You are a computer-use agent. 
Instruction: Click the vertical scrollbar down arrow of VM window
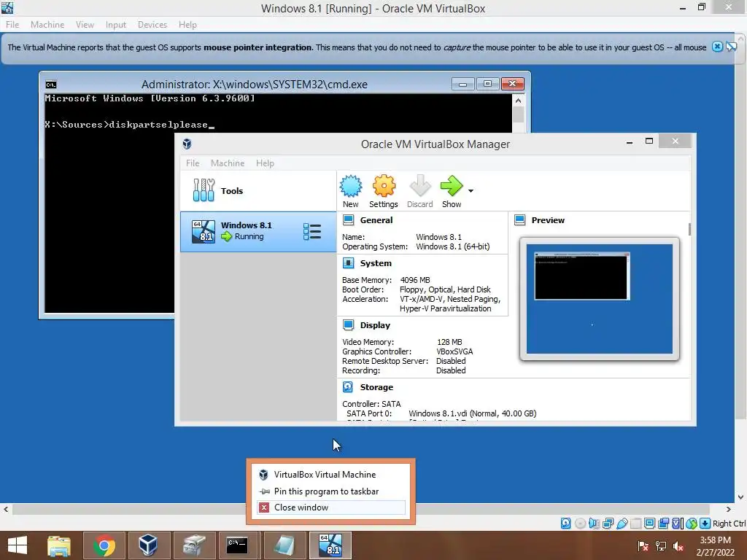pyautogui.click(x=741, y=497)
